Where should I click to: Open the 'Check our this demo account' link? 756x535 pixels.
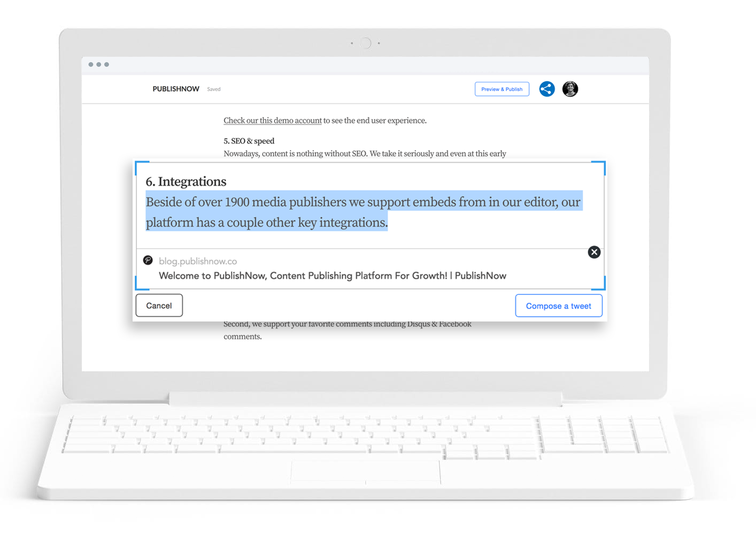point(273,120)
